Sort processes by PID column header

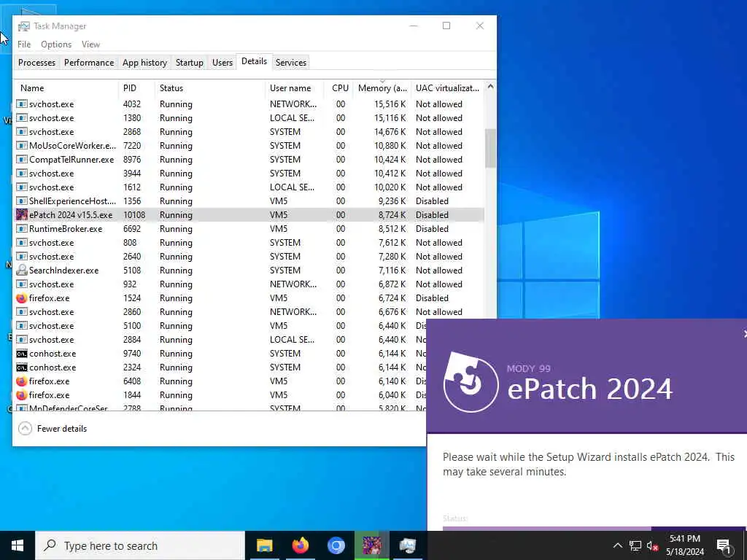(x=136, y=88)
